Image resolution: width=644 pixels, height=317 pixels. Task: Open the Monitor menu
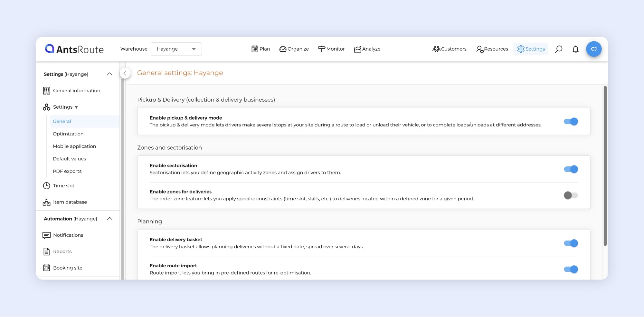coord(331,49)
